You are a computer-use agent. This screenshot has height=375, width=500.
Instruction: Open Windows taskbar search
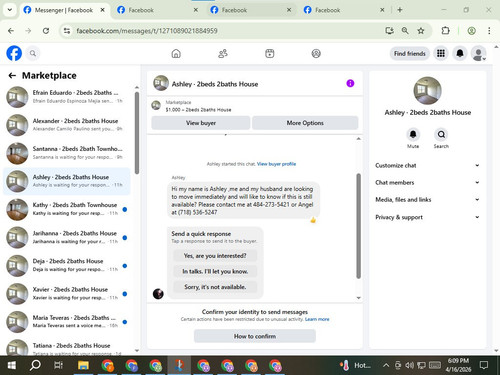point(35,366)
